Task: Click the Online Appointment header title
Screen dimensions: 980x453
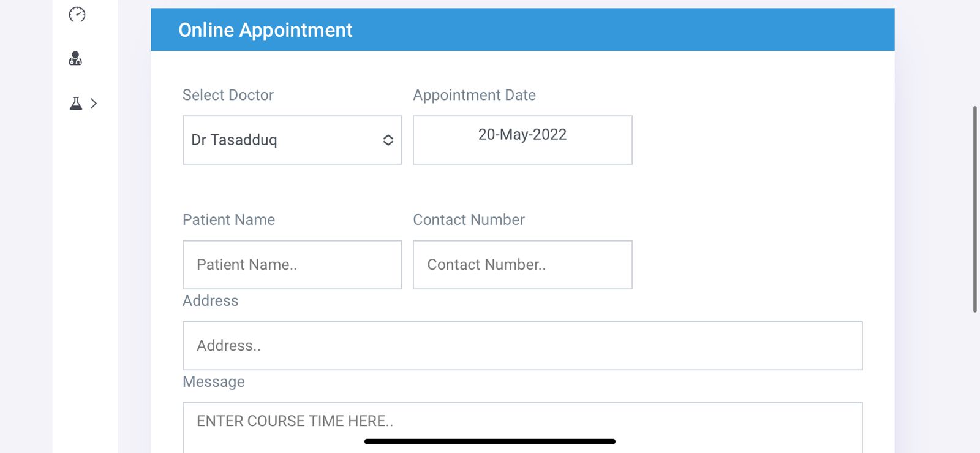Action: tap(265, 30)
